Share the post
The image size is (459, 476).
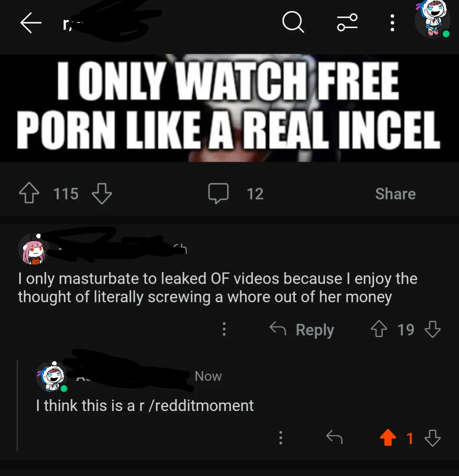pos(395,194)
